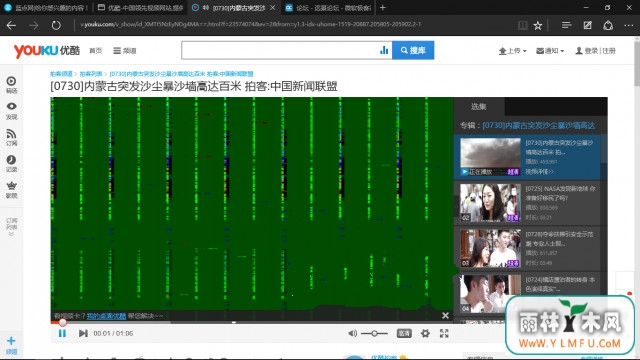The width and height of the screenshot is (640, 360).
Task: Open the history clock icon in sidebar
Action: coord(11,164)
